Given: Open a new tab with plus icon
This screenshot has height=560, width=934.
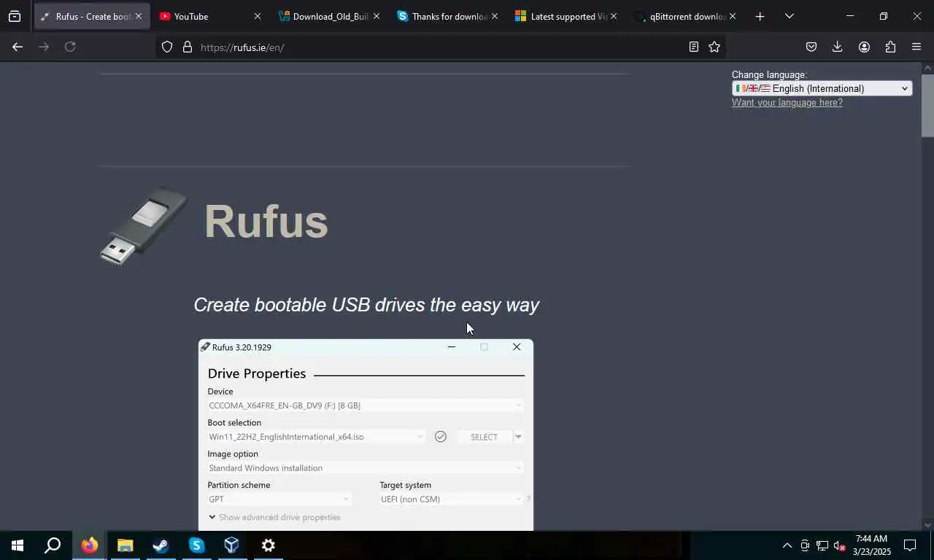Looking at the screenshot, I should click(x=760, y=16).
